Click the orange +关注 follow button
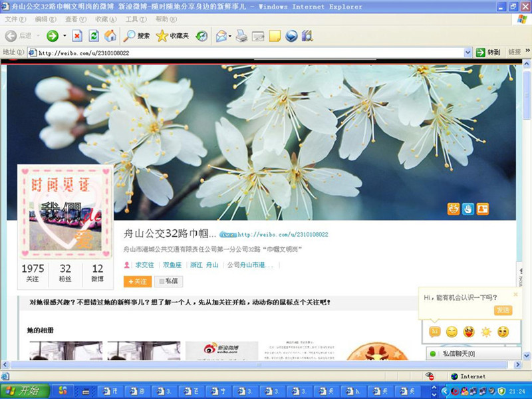Image resolution: width=532 pixels, height=399 pixels. click(138, 281)
